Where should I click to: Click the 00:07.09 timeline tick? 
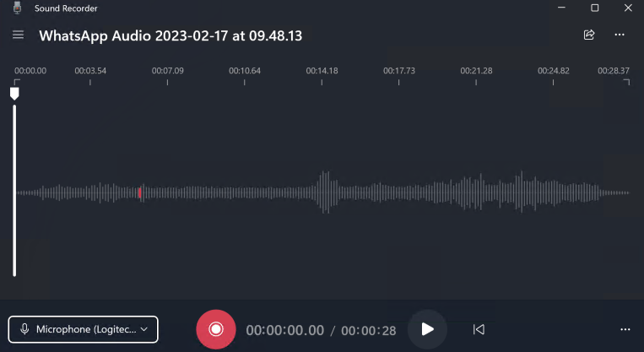tap(167, 82)
